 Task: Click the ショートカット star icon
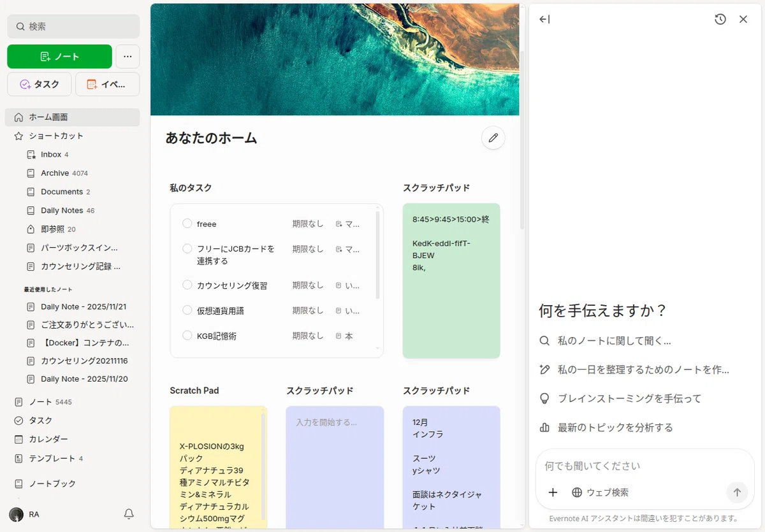pos(18,136)
